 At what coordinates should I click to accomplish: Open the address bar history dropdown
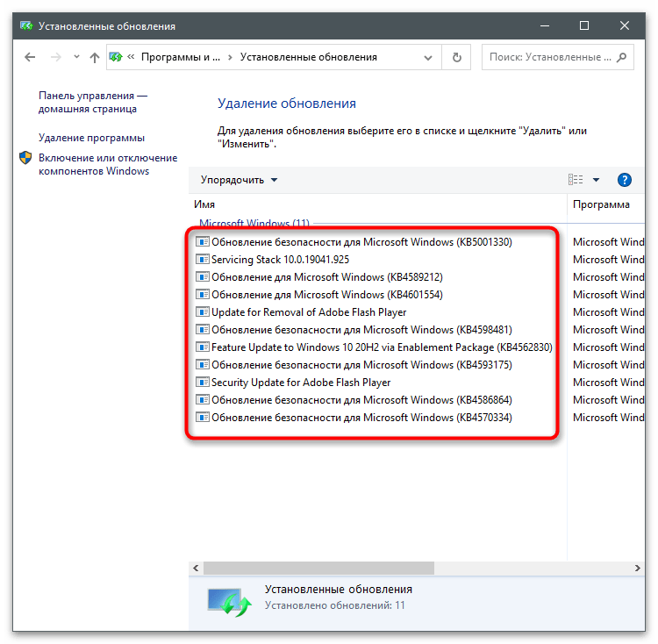pos(428,58)
